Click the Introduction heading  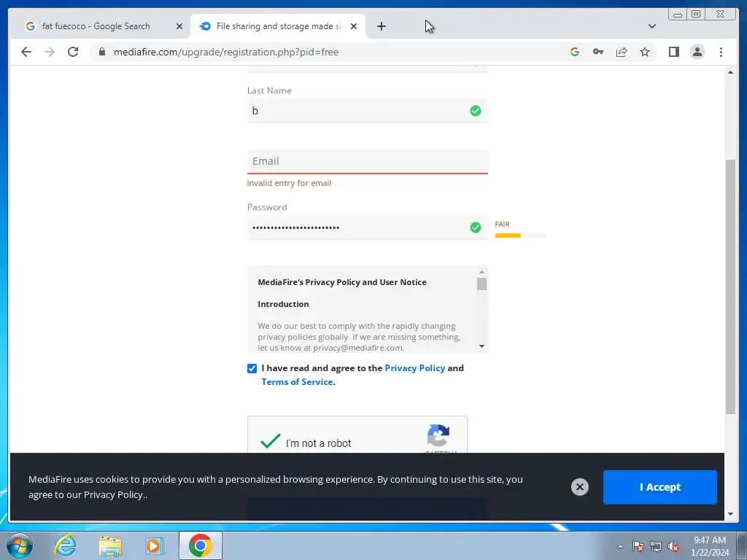coord(283,304)
